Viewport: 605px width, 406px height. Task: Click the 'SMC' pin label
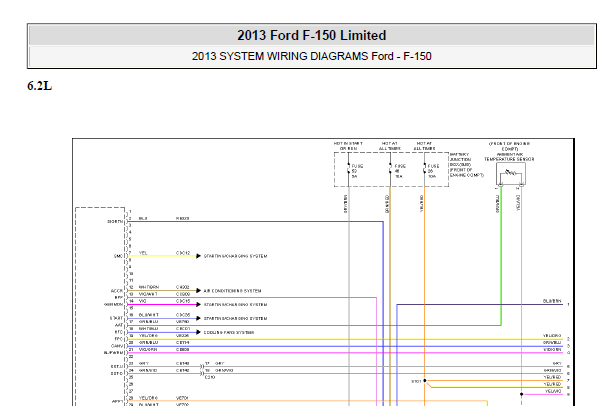(x=118, y=256)
